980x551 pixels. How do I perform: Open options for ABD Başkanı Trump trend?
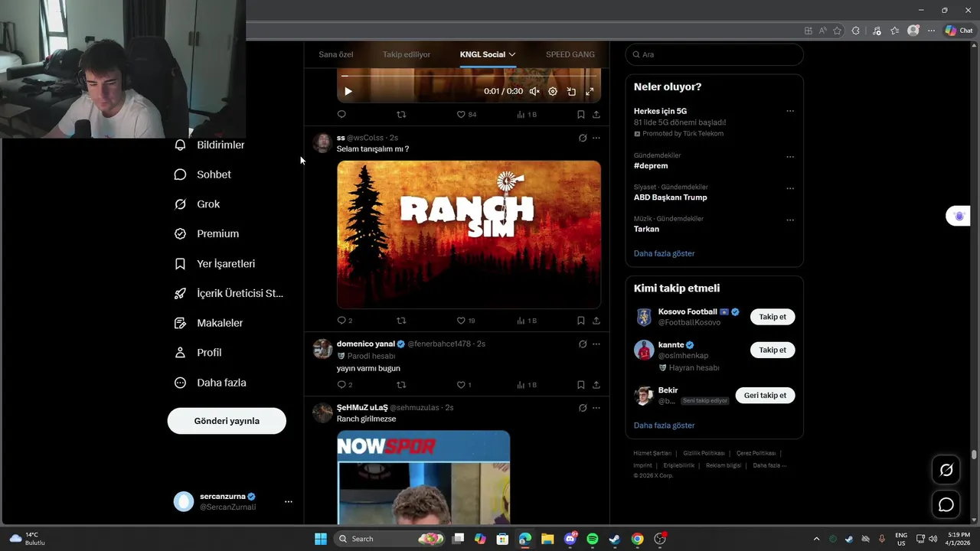[790, 188]
